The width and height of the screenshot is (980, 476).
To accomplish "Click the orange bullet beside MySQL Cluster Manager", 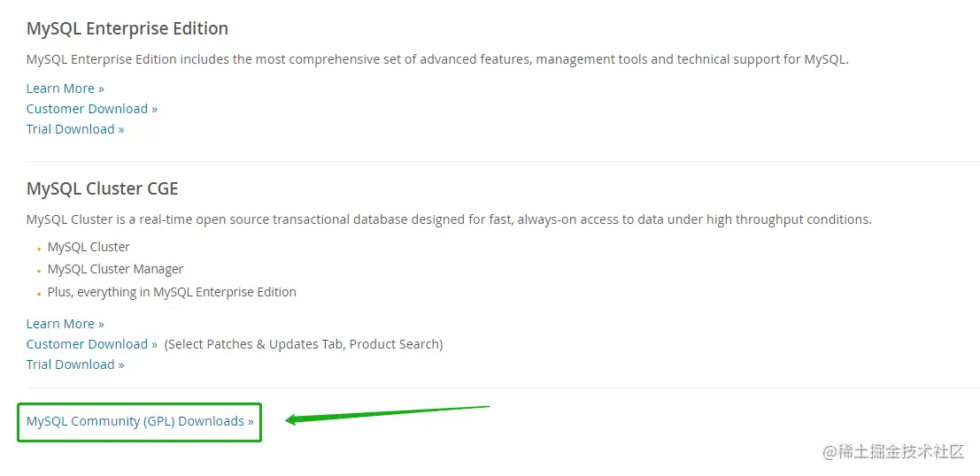I will coord(39,271).
